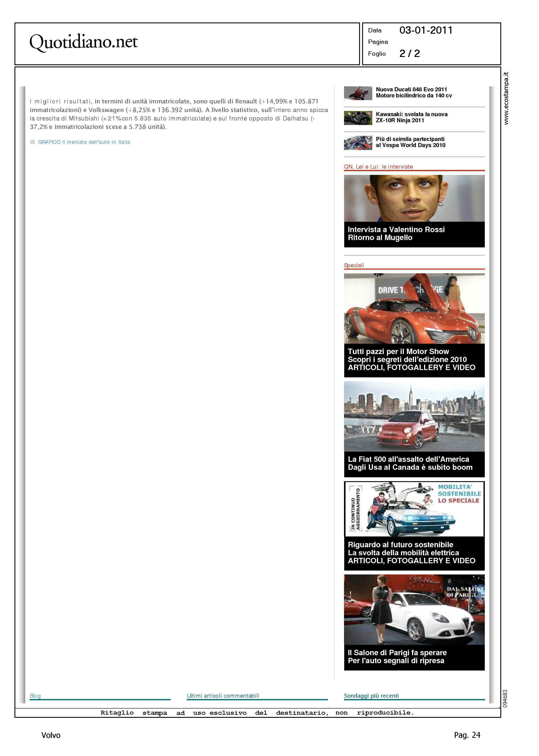This screenshot has height=756, width=539.
Task: Open Kawasaki svelata la nuova headline
Action: point(412,117)
